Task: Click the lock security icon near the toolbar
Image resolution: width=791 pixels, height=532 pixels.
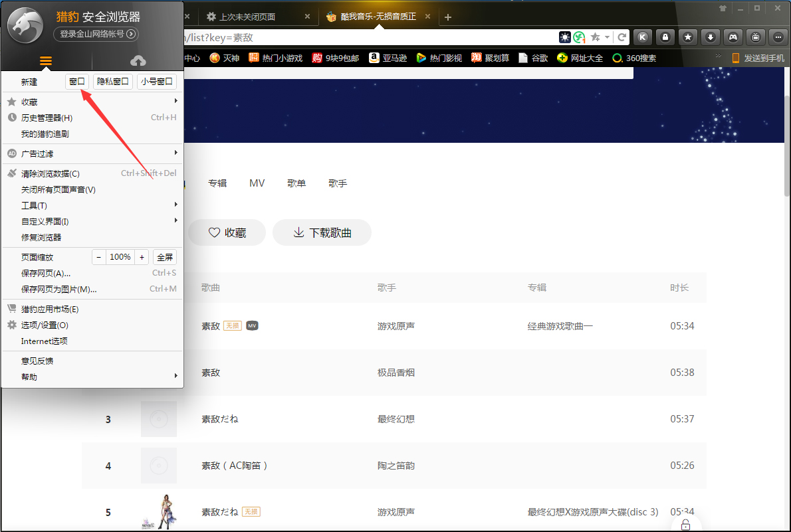Action: [x=665, y=37]
